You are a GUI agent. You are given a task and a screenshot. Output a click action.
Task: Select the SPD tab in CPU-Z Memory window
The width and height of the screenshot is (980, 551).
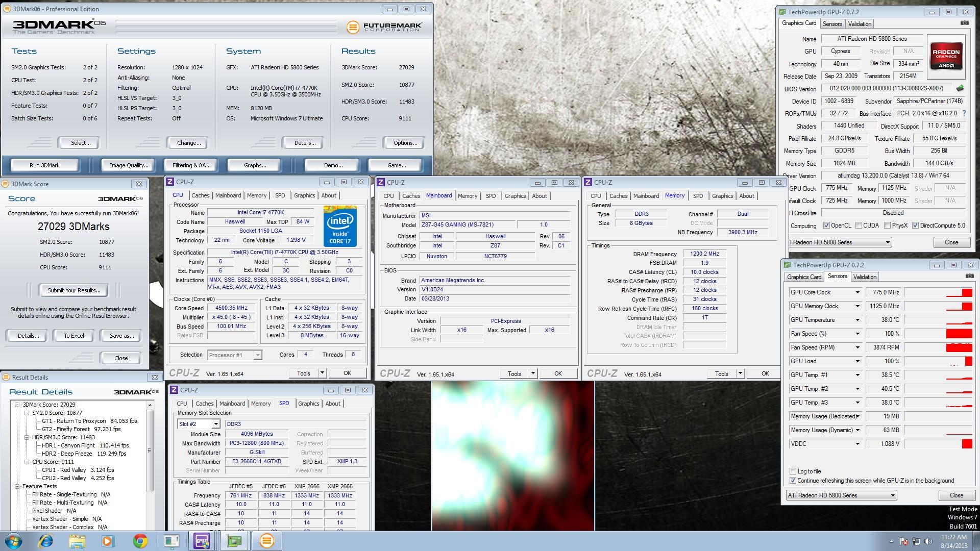click(x=698, y=196)
